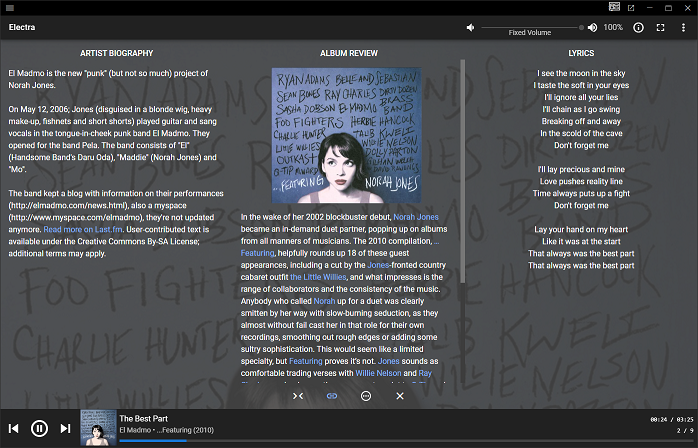This screenshot has height=448, width=698.
Task: Click the '2 / 9' track counter
Action: tap(685, 431)
